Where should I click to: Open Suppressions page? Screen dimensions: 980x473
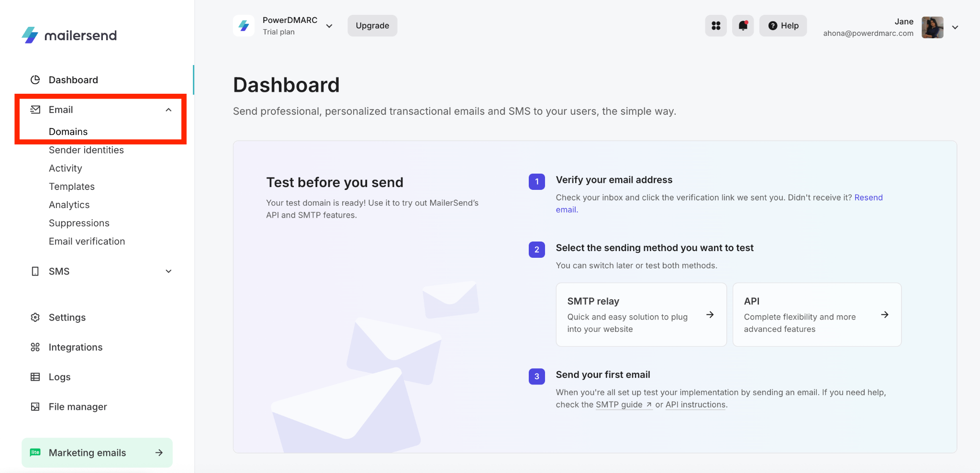tap(79, 223)
